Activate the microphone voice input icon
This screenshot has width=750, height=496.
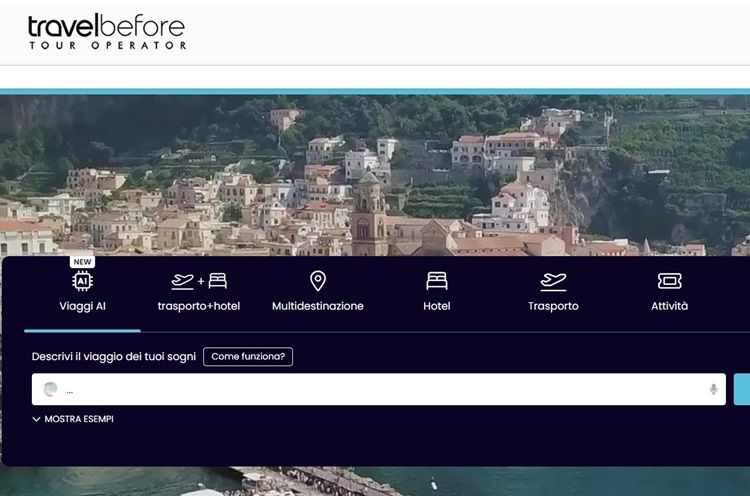pyautogui.click(x=713, y=389)
